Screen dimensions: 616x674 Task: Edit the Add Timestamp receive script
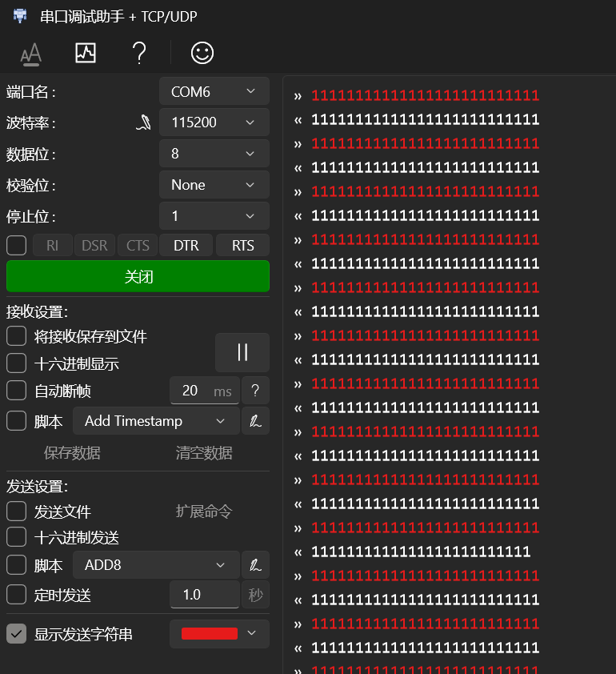click(x=255, y=421)
